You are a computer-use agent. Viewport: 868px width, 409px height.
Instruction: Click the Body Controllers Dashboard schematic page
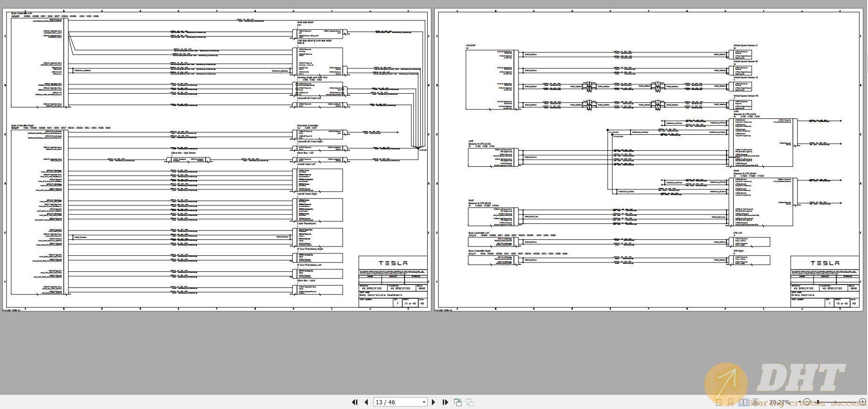point(217,160)
